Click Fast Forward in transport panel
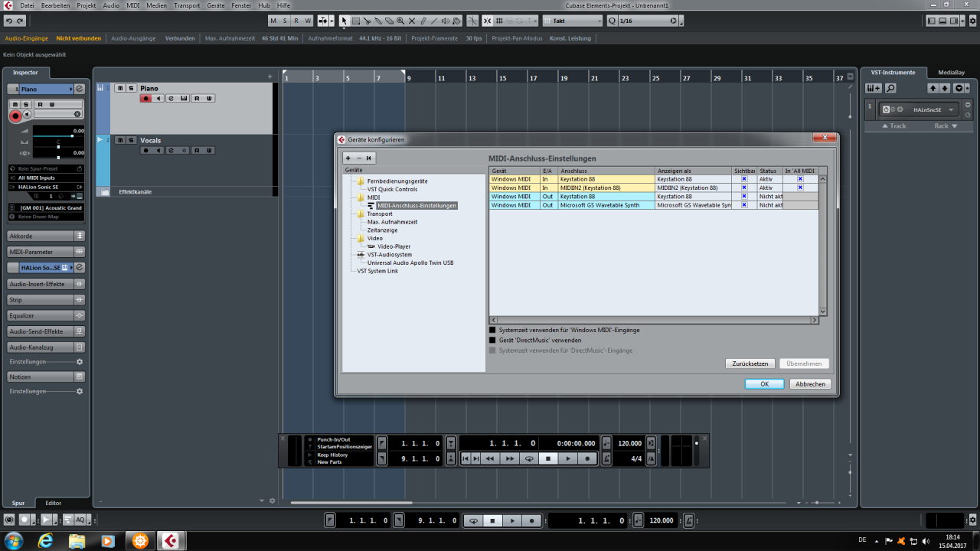 pos(510,458)
